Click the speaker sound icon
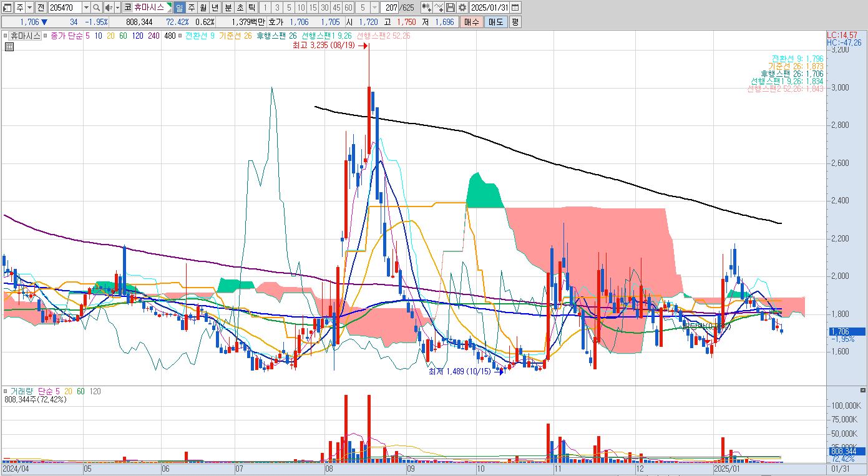This screenshot has height=476, width=868. tap(109, 7)
